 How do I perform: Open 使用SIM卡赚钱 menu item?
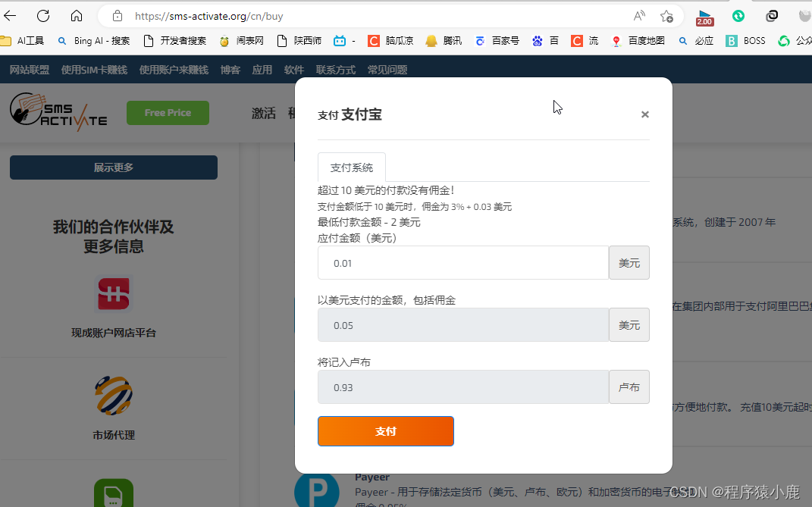tap(94, 70)
